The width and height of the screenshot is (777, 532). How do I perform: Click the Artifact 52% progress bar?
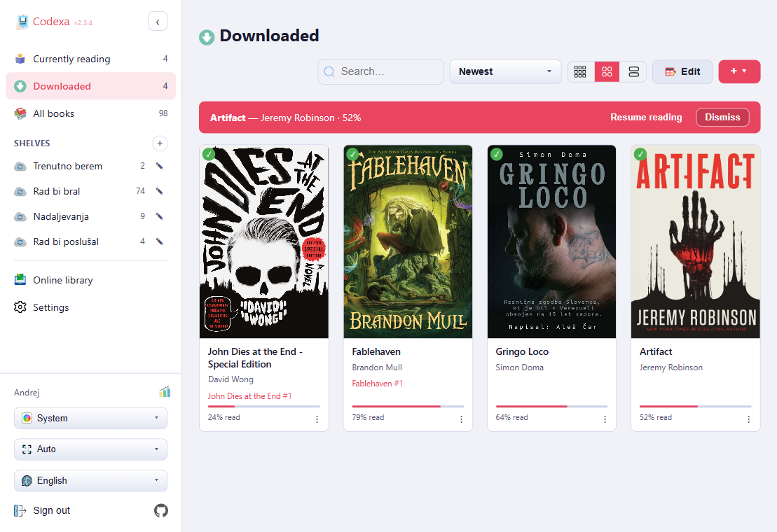[695, 406]
